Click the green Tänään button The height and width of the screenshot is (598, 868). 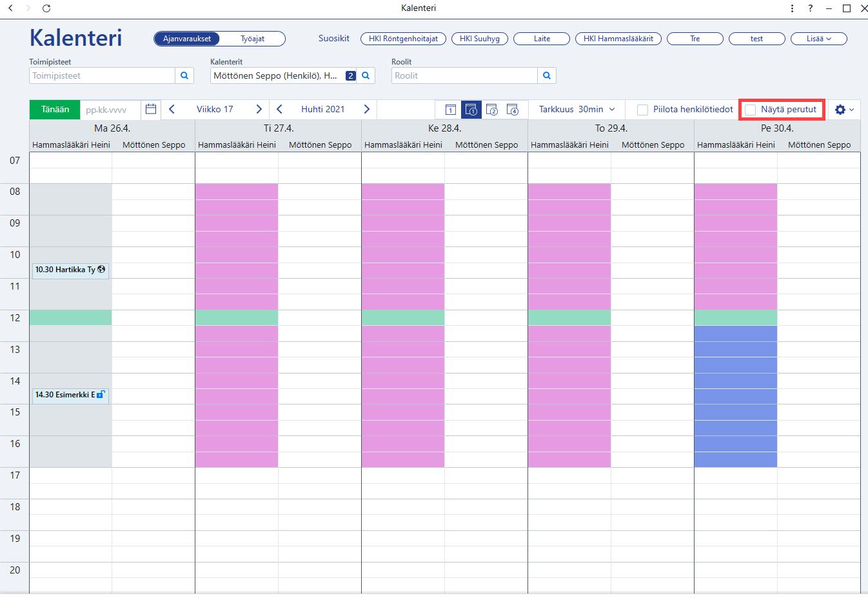(x=55, y=109)
